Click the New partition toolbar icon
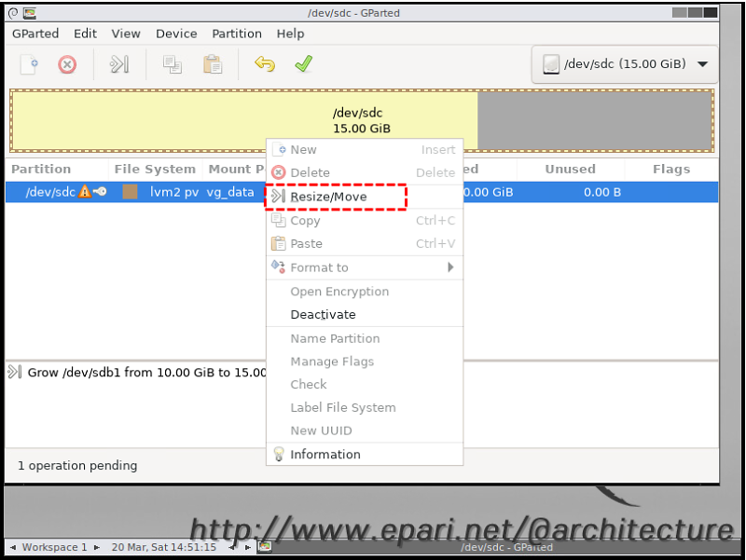This screenshot has height=560, width=746. [x=29, y=64]
